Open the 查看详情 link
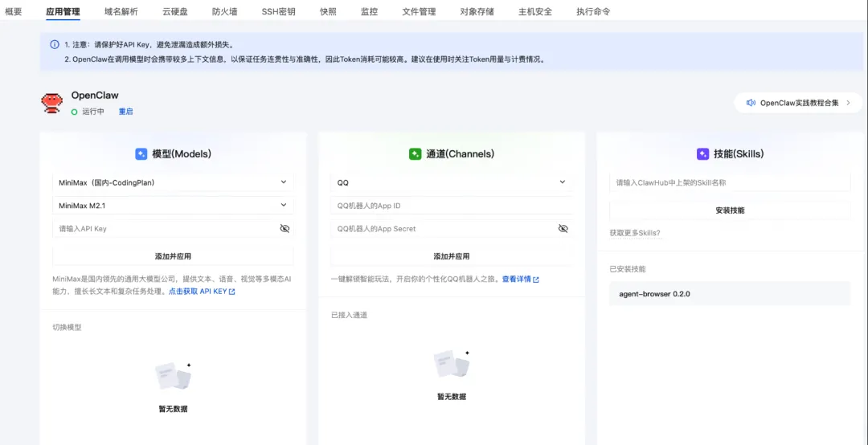This screenshot has width=868, height=445. [x=517, y=280]
